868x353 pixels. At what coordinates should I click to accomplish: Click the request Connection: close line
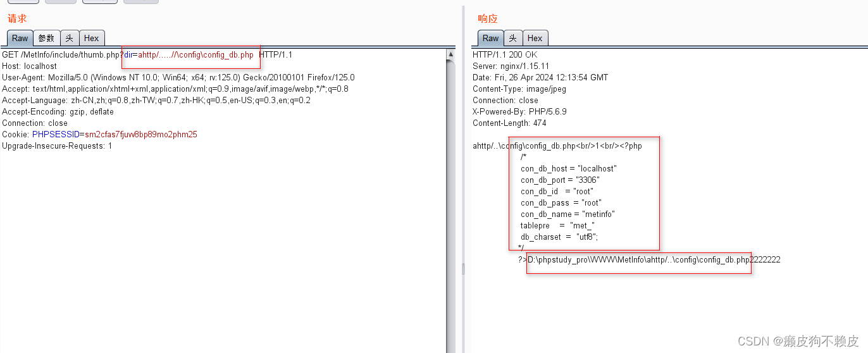35,123
